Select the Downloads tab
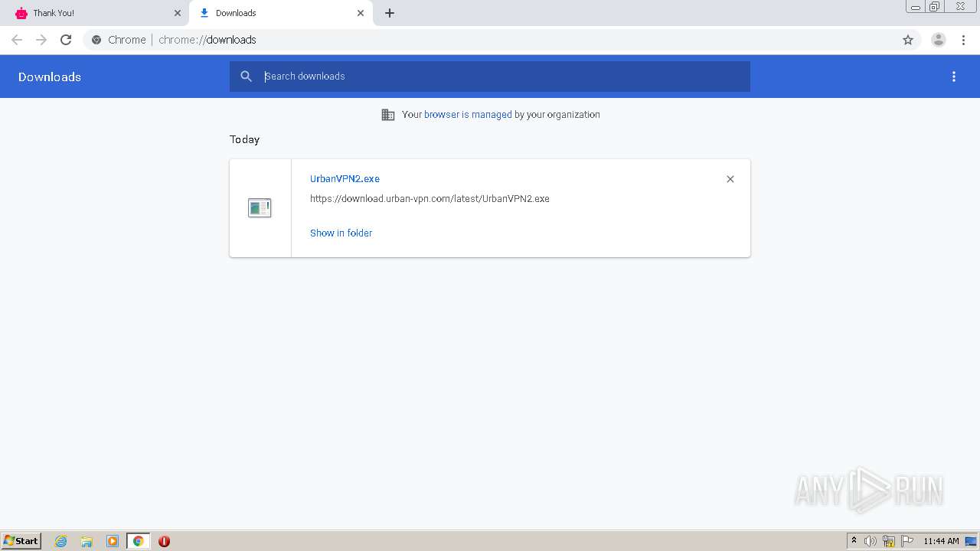Screen dimensions: 980x551 point(279,13)
